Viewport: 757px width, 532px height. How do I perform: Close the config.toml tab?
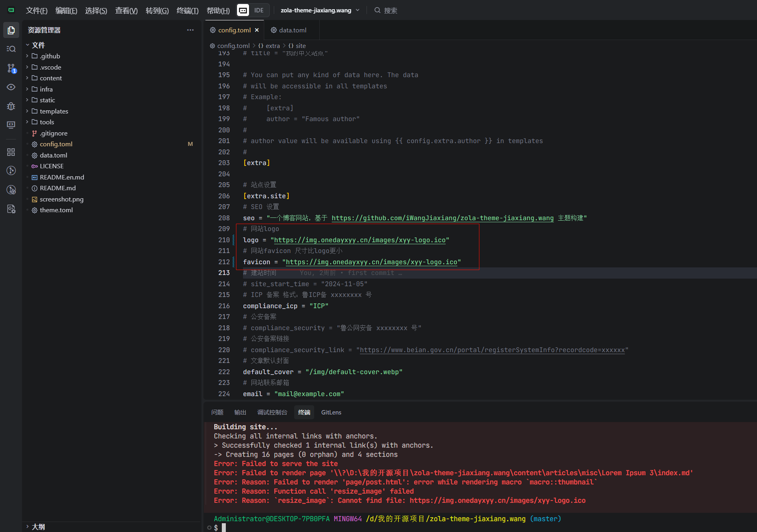[257, 30]
